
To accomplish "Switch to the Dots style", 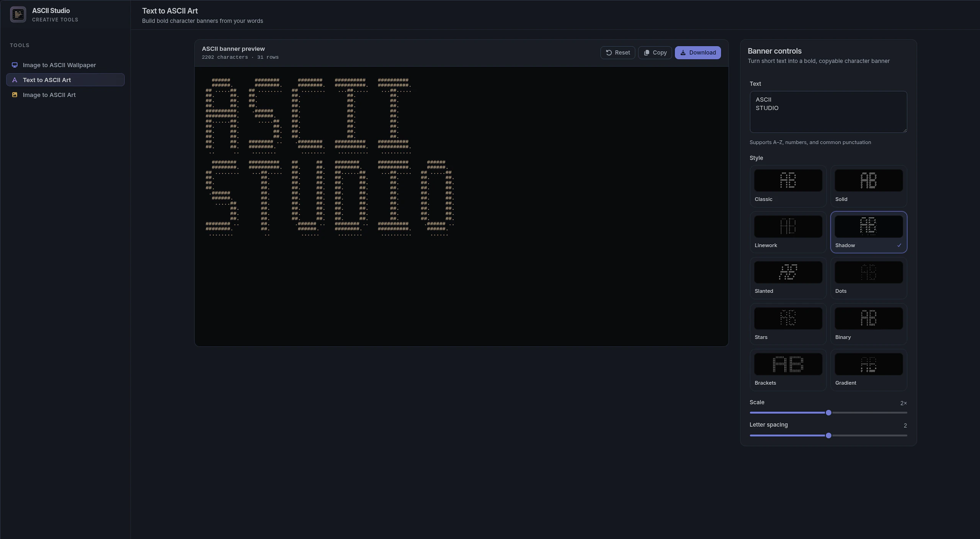I will point(869,278).
